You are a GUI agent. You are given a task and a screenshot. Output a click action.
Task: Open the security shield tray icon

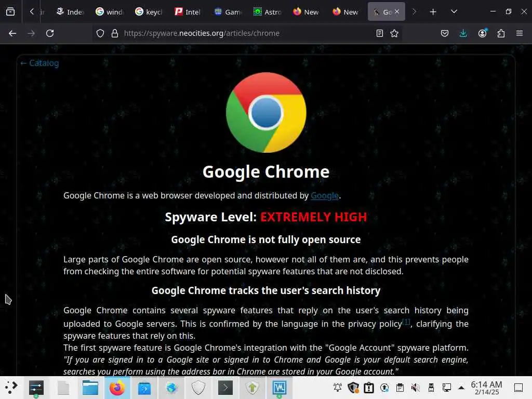353,388
